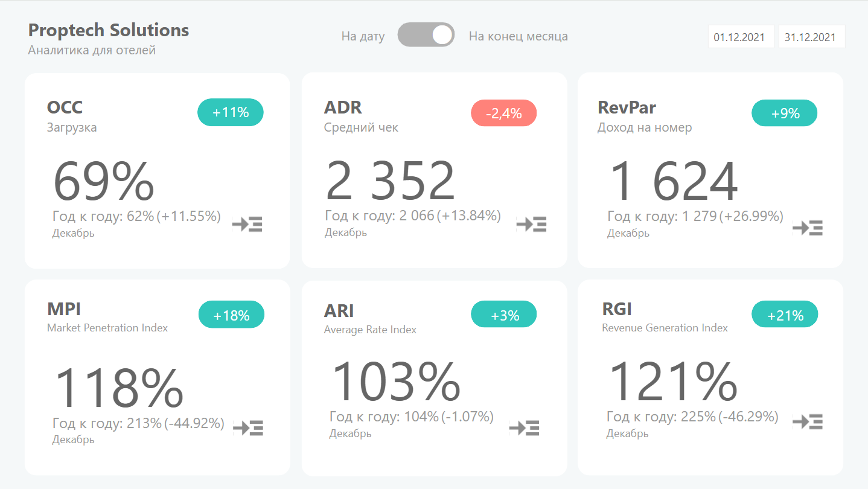Click the 118% MPI value
The image size is (868, 489).
[119, 388]
